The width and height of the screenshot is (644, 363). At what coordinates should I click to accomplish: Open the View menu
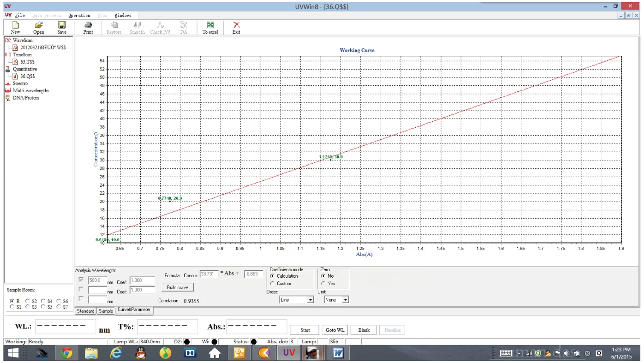click(102, 15)
